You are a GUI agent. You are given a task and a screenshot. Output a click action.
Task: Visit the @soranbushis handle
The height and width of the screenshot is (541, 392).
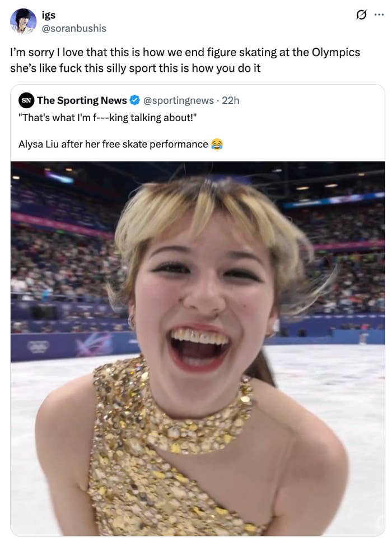pos(74,28)
